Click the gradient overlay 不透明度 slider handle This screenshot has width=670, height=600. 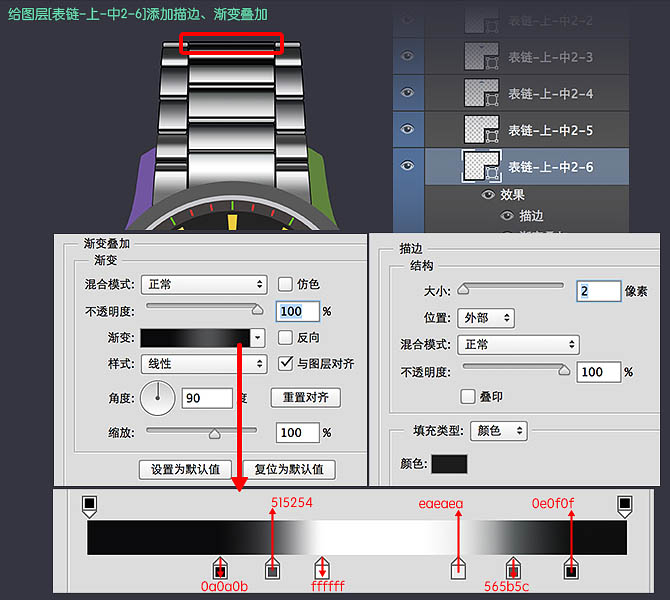point(257,309)
